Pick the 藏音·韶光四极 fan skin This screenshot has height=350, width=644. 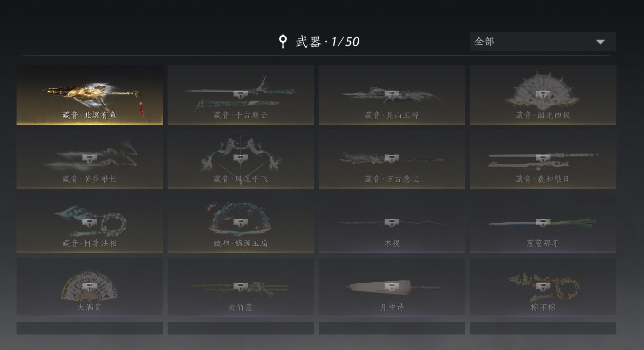(543, 95)
